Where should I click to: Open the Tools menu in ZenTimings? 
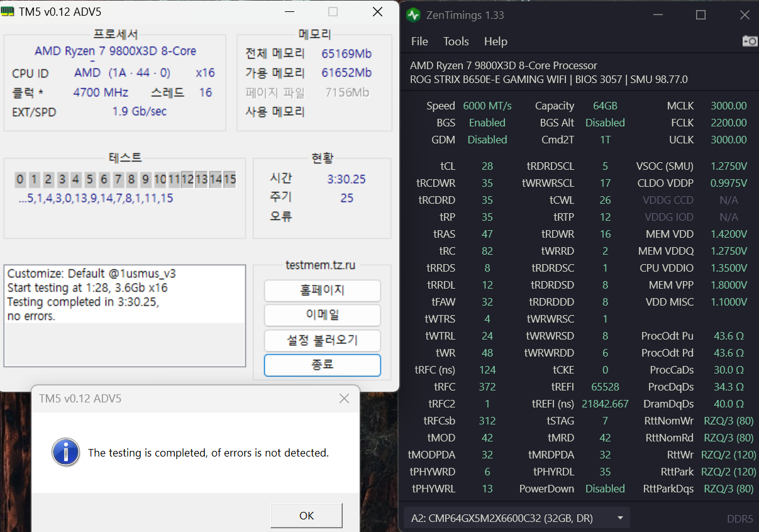[455, 42]
